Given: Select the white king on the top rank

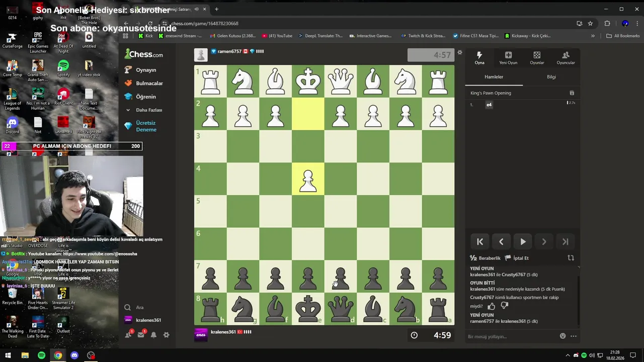Looking at the screenshot, I should point(308,81).
